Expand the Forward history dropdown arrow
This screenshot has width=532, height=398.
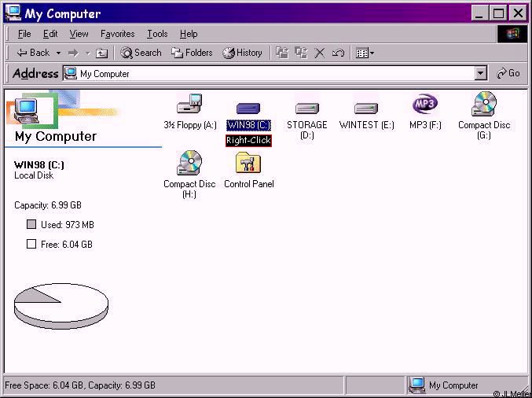point(87,53)
